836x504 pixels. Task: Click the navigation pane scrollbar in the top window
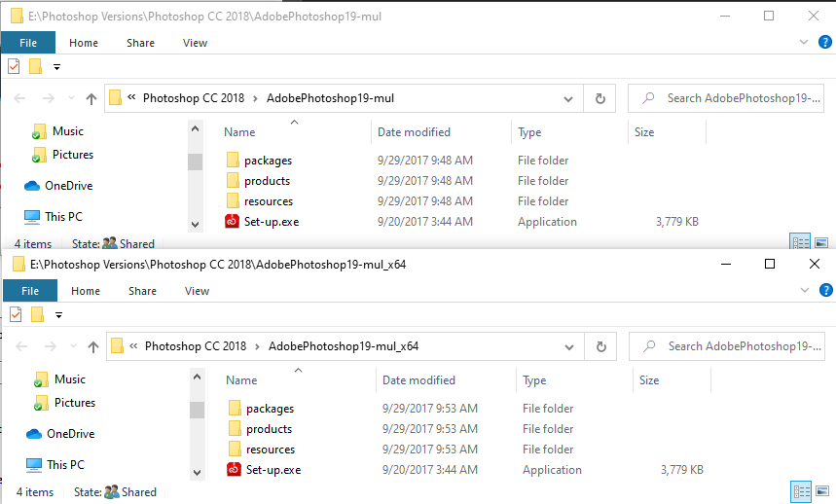tap(195, 162)
